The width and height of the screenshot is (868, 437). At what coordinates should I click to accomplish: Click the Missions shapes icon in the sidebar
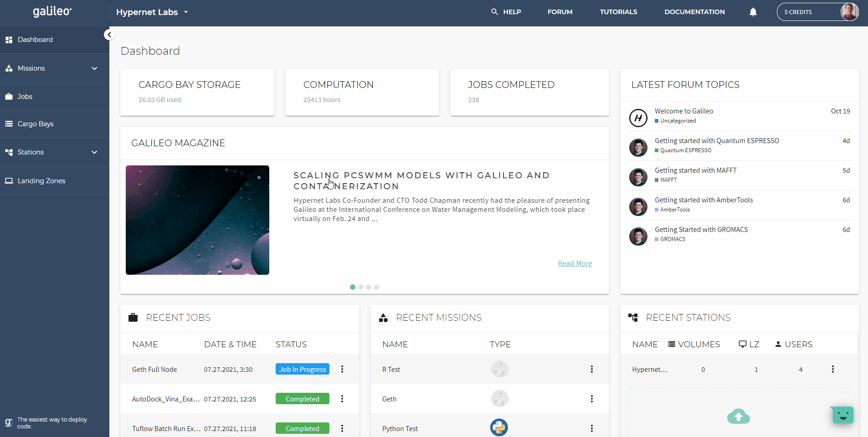(9, 68)
